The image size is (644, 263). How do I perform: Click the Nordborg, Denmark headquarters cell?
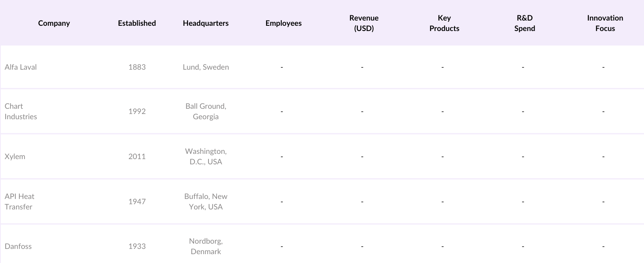(x=206, y=246)
